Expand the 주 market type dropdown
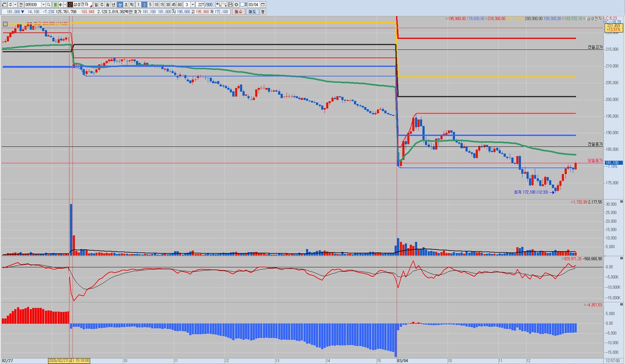Viewport: 625px width, 364px height. point(15,5)
